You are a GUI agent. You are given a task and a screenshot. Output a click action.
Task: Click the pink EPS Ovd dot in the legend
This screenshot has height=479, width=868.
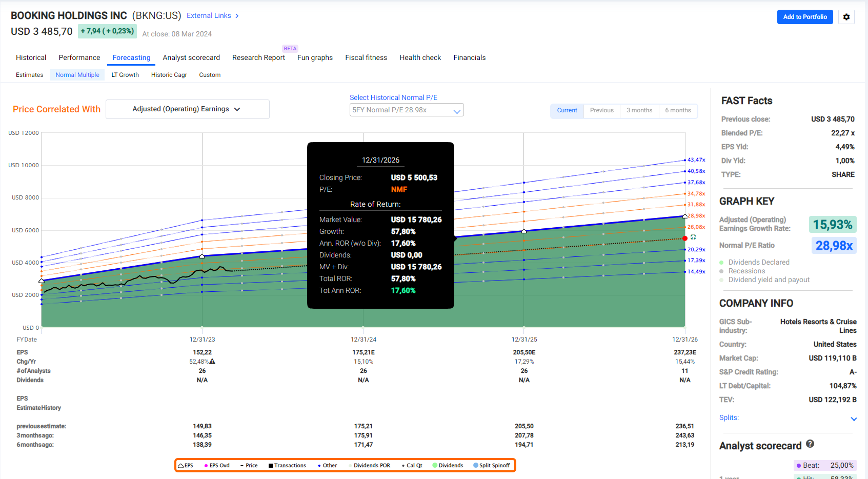point(206,466)
